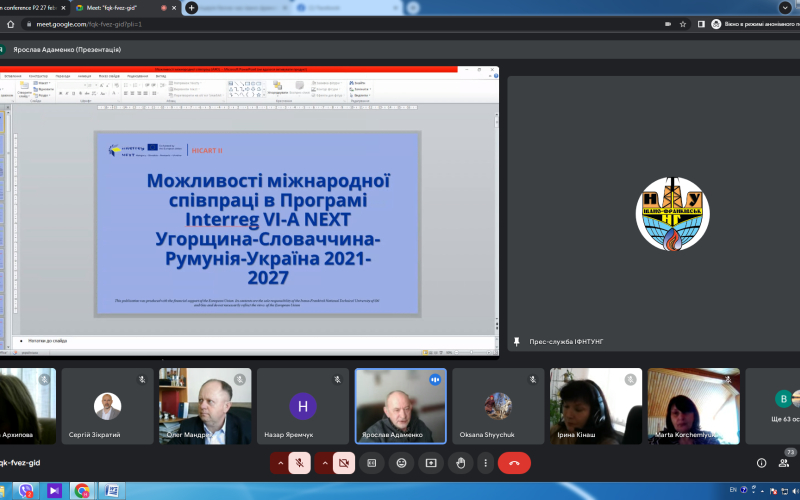This screenshot has width=800, height=500.
Task: Leave the call with red hang-up button
Action: pos(514,463)
